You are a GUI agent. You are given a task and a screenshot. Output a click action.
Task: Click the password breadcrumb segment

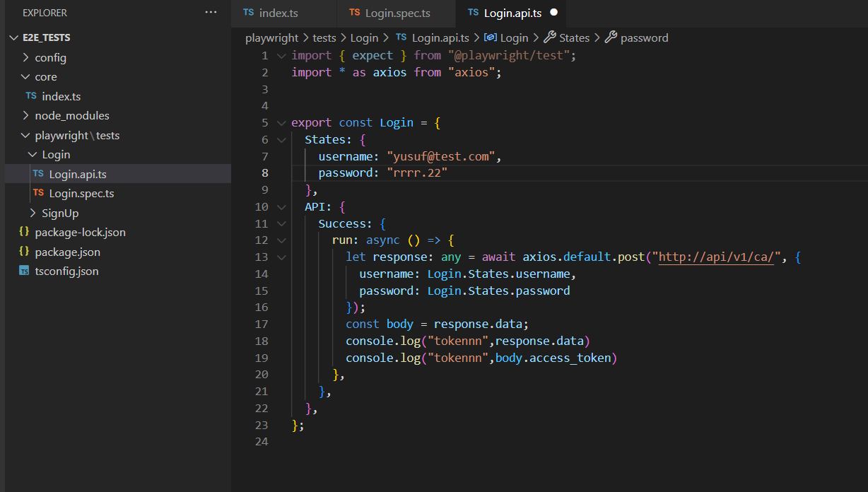click(x=644, y=37)
